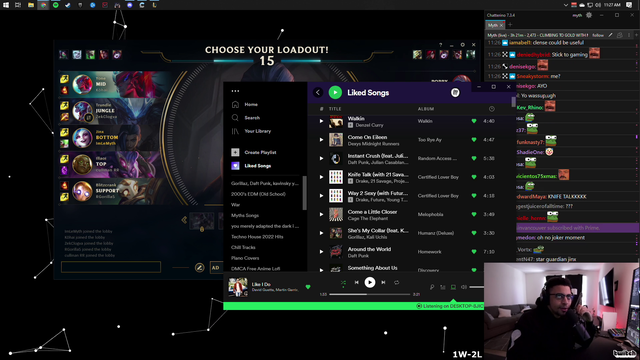Play the song She's My Collar
The width and height of the screenshot is (640, 360).
pyautogui.click(x=321, y=233)
